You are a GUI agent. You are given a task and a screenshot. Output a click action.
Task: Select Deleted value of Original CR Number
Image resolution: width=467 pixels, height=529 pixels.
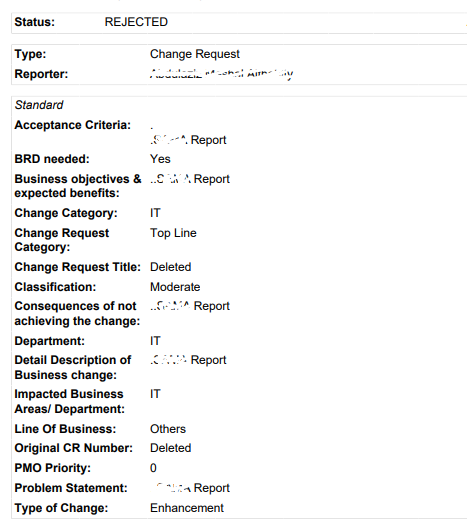pyautogui.click(x=170, y=448)
